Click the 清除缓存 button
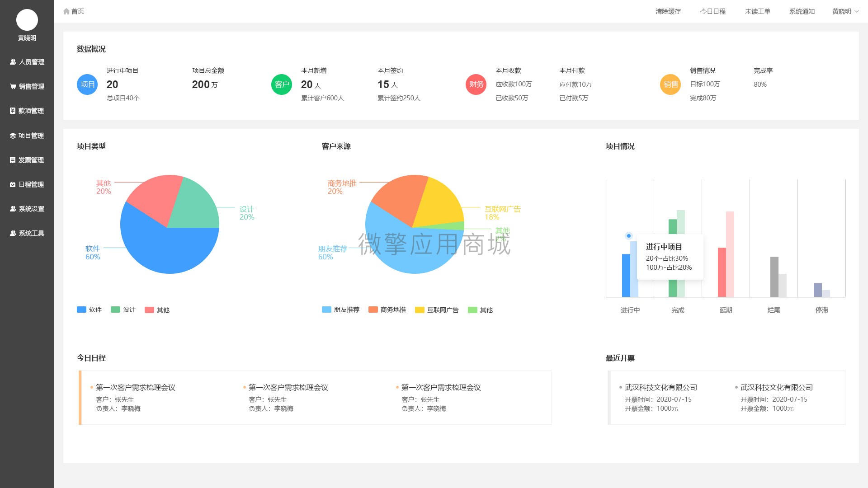The height and width of the screenshot is (488, 868). (668, 11)
